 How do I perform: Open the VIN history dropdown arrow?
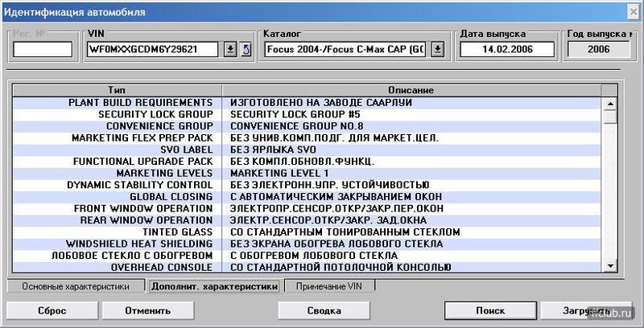[x=230, y=50]
